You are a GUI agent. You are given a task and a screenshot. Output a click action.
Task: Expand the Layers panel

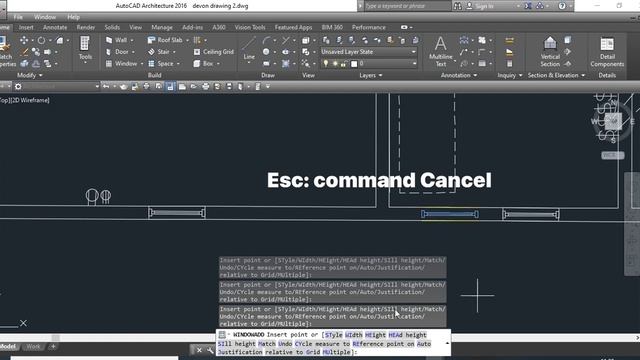[371, 75]
